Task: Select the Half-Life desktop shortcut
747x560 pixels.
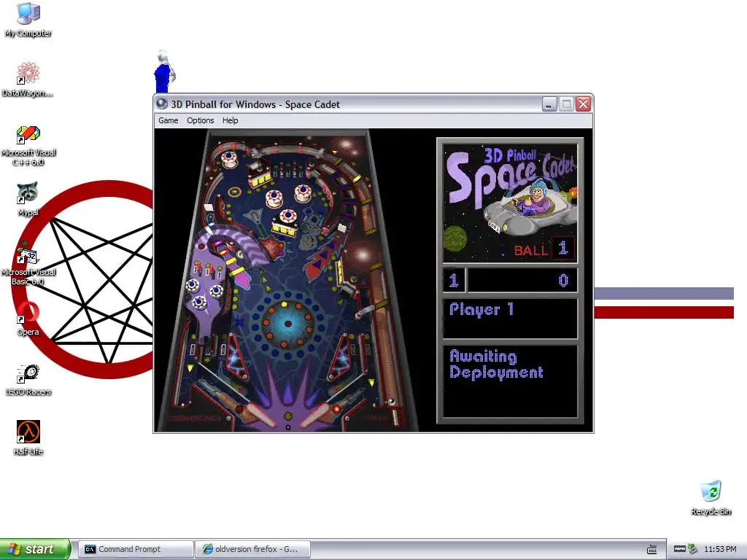Action: pos(28,438)
